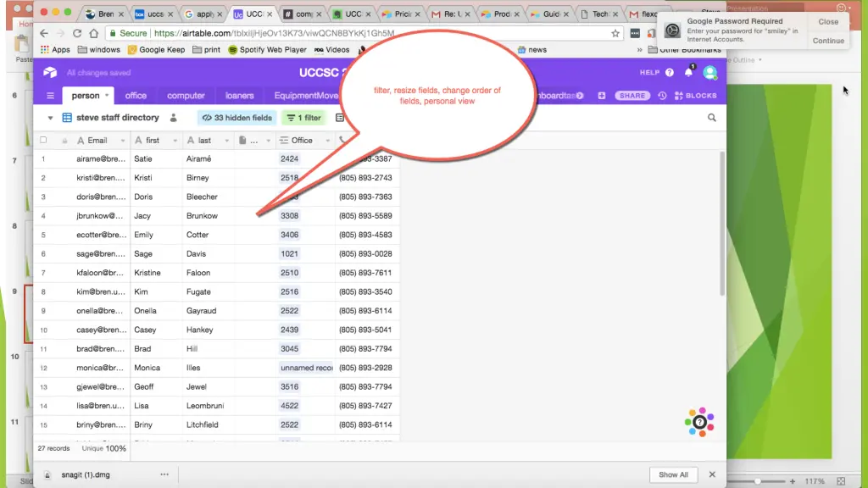Open the Office field dropdown arrow
Screen dimensions: 868x488
328,141
